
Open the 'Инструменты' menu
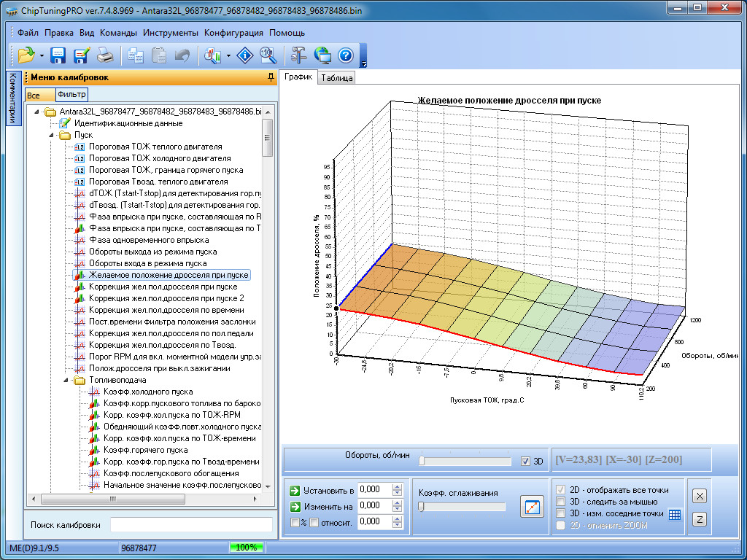click(x=170, y=33)
